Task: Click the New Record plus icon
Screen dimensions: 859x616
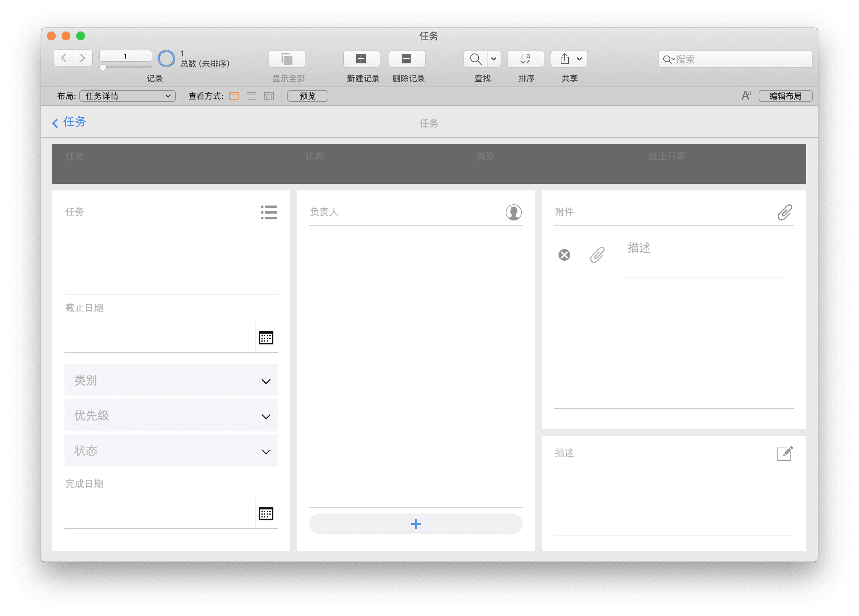Action: pos(361,59)
